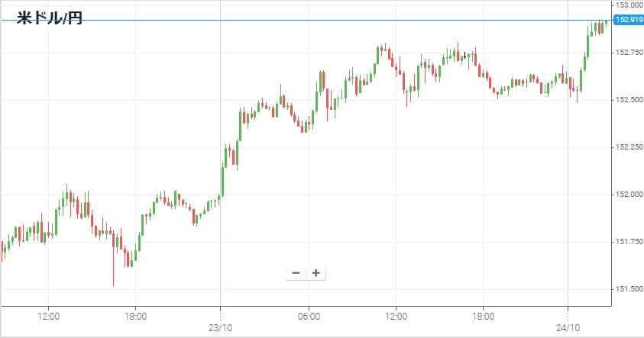The width and height of the screenshot is (644, 338).
Task: Click the 151.750 price axis label
Action: pos(628,242)
